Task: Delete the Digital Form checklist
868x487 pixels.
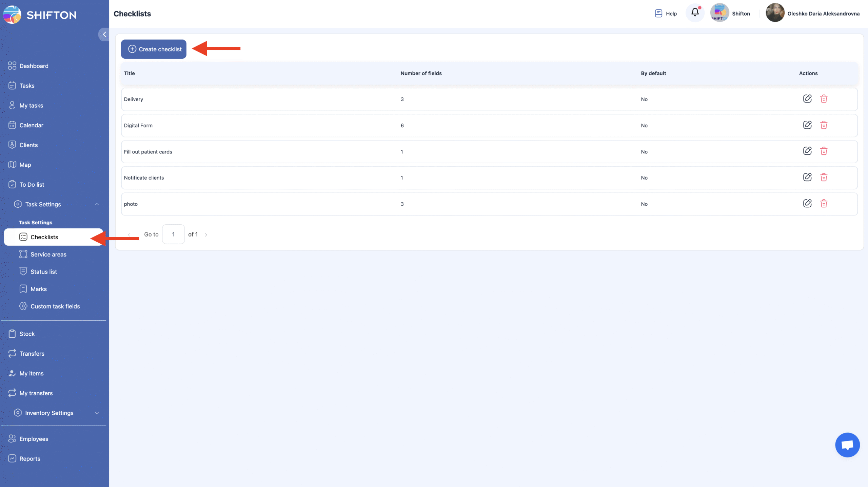Action: tap(824, 125)
